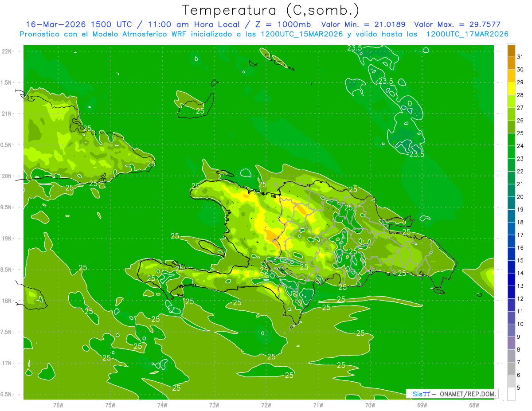Viewport: 532px width, 411px height.
Task: Click the legend scale value '31'
Action: tap(520, 56)
